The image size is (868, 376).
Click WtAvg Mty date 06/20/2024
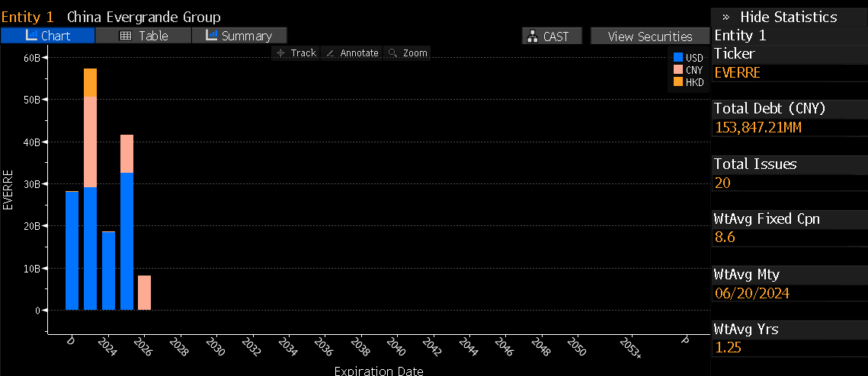751,293
